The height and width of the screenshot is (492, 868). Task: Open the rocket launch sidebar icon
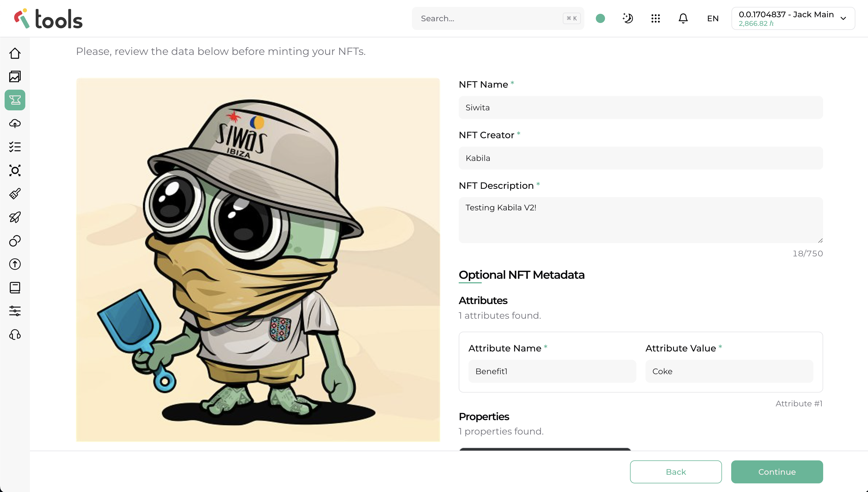tap(15, 217)
